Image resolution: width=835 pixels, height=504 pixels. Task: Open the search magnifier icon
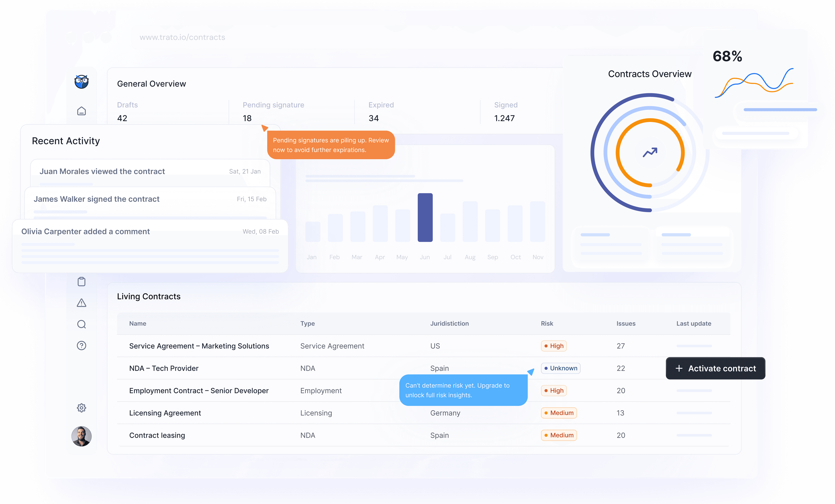pyautogui.click(x=81, y=324)
